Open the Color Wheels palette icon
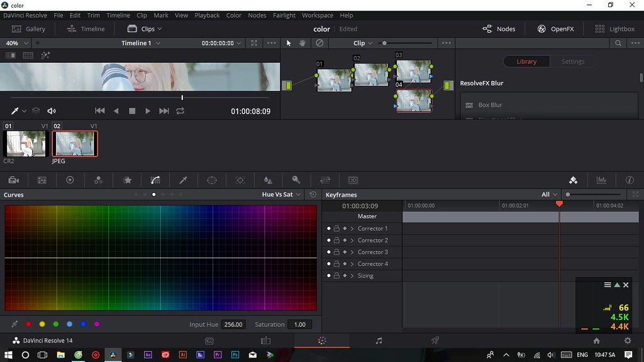 (x=70, y=180)
